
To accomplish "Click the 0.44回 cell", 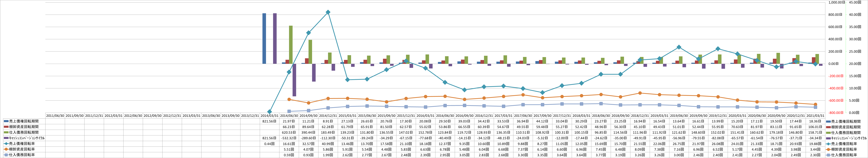I will pyautogui.click(x=269, y=144).
